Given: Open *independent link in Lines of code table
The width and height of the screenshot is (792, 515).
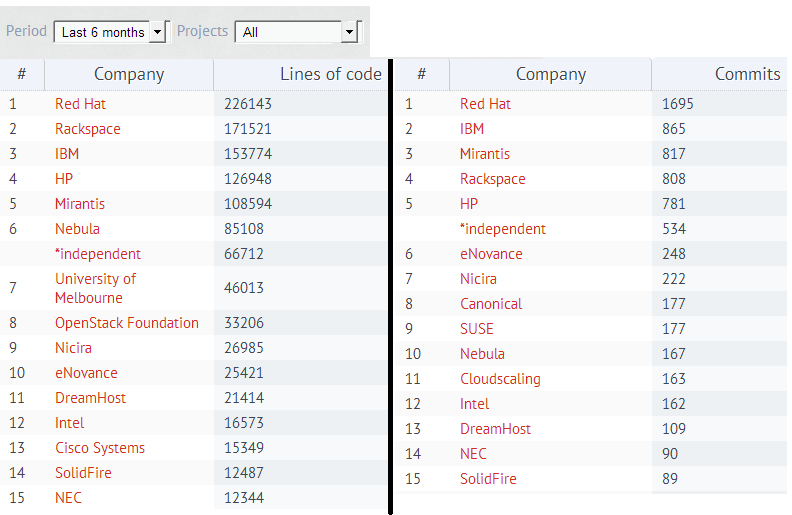Looking at the screenshot, I should (x=98, y=254).
